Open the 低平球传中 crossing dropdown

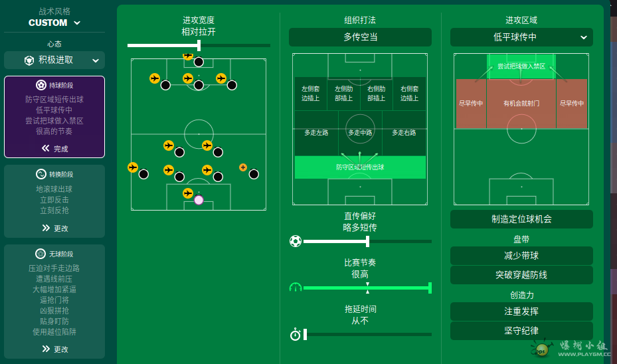coord(521,37)
